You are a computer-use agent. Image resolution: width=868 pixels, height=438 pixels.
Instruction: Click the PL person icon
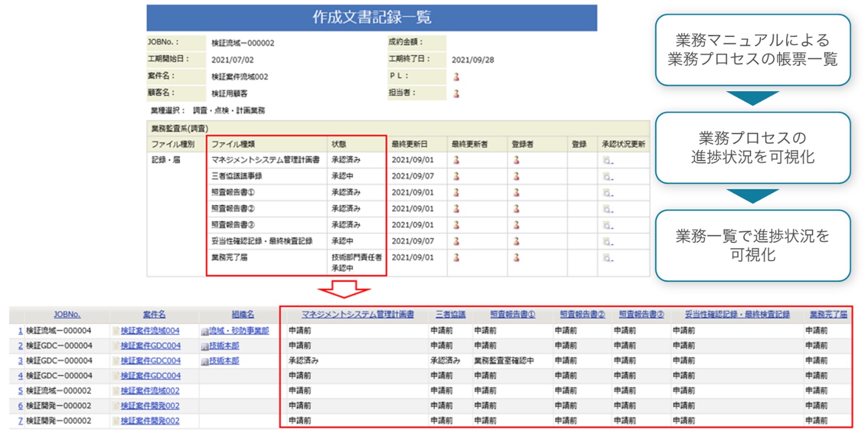[456, 76]
